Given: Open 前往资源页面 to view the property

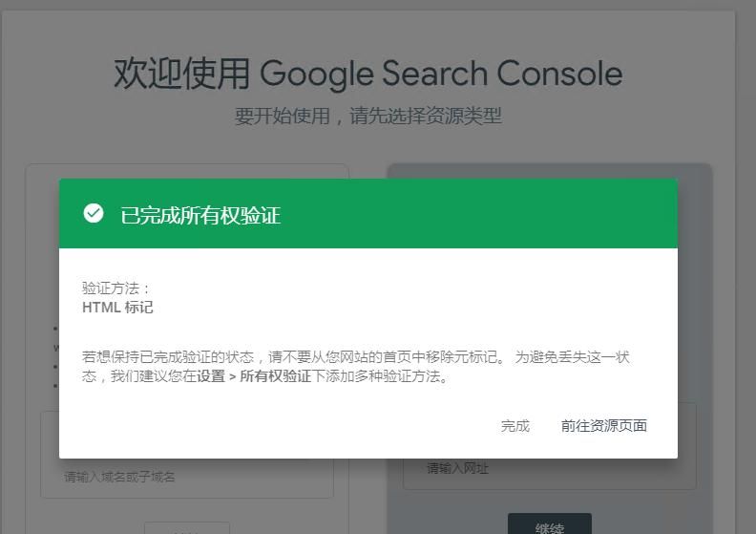Looking at the screenshot, I should 603,426.
